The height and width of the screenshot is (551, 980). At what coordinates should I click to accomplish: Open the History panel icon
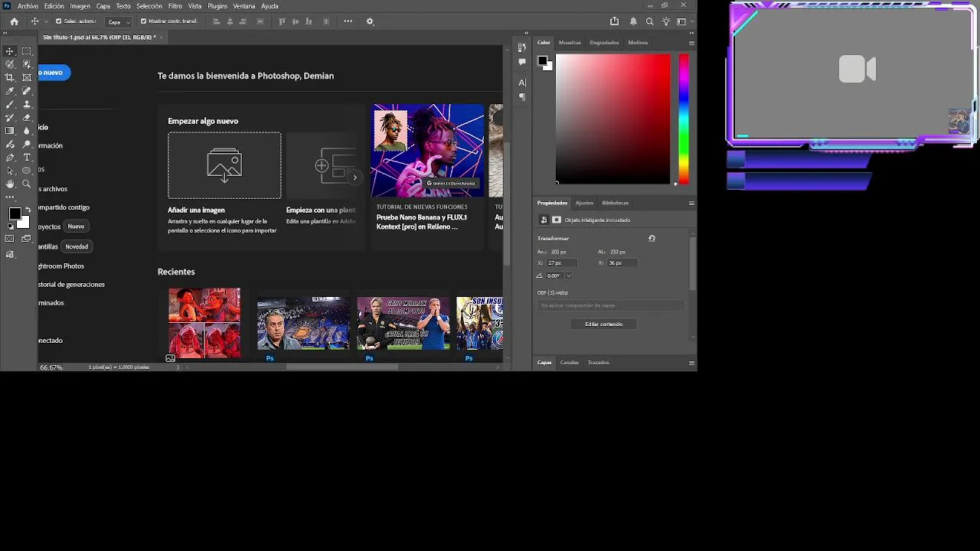point(522,47)
